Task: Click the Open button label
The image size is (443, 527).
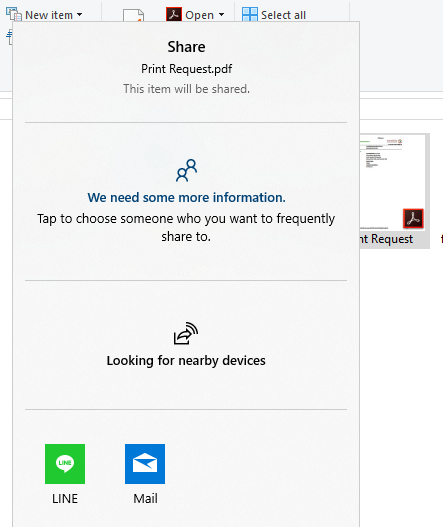Action: 199,15
